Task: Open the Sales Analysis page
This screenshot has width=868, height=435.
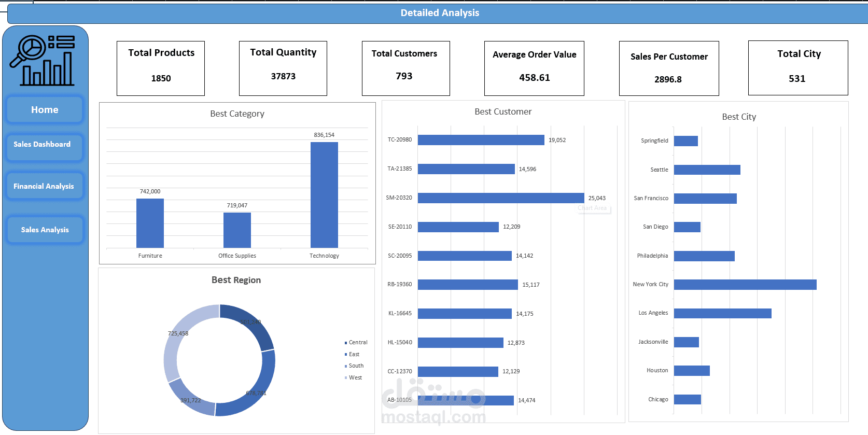Action: point(45,230)
